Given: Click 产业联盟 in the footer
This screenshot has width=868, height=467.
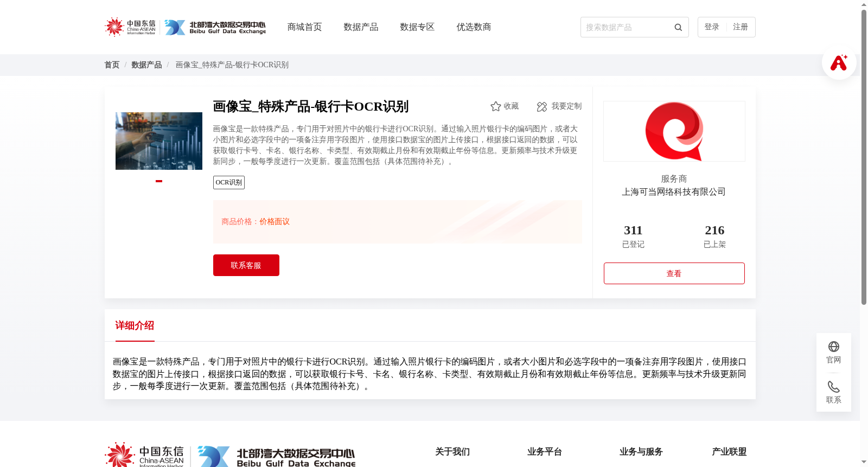Looking at the screenshot, I should [x=729, y=452].
